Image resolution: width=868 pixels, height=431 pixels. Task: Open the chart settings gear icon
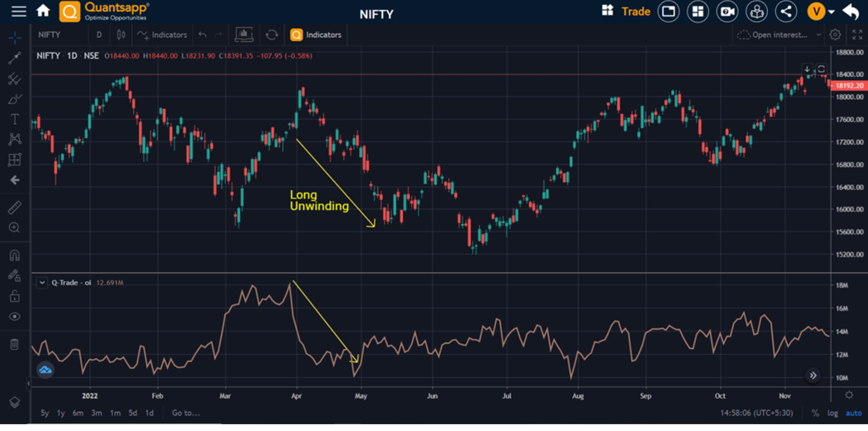(835, 35)
